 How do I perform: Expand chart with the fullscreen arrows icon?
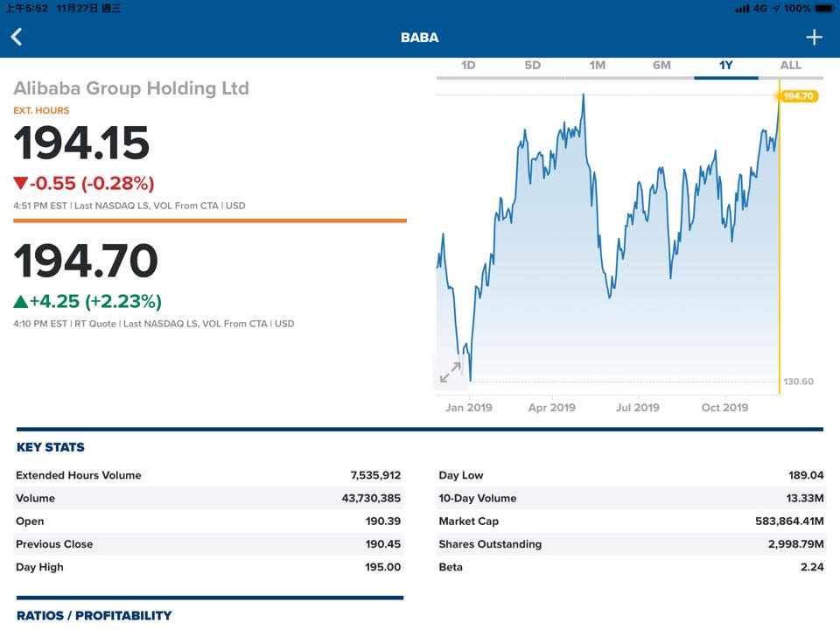[450, 373]
